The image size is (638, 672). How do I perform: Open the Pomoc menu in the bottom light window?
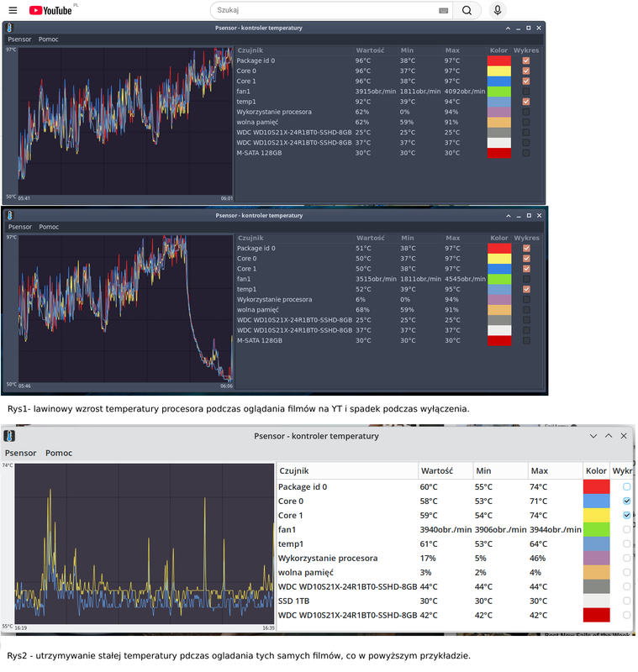click(59, 453)
